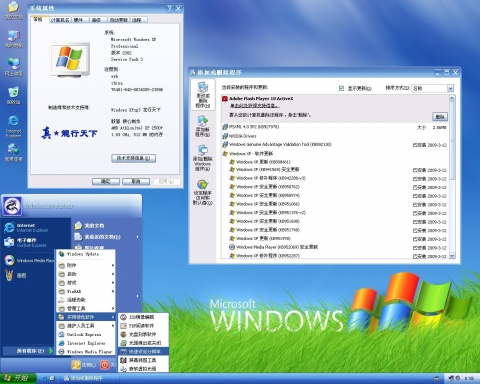Switch to the 硬件 tab in System Properties
The width and height of the screenshot is (480, 384).
point(80,20)
